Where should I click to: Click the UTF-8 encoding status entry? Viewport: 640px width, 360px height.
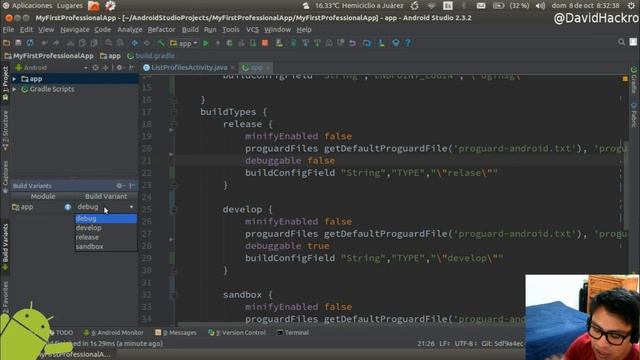coord(464,344)
